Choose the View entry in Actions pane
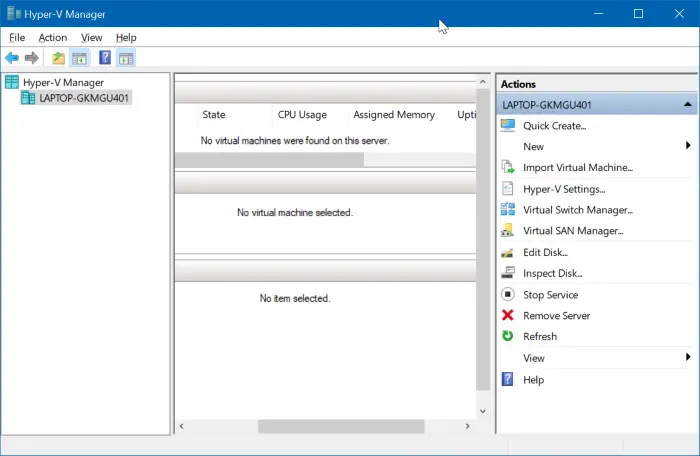Viewport: 700px width, 456px height. coord(533,358)
